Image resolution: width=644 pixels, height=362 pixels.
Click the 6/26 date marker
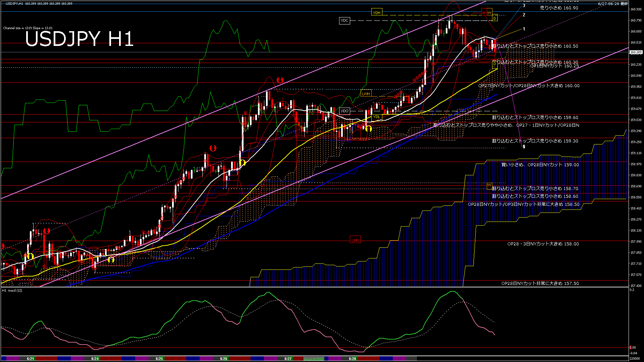point(224,359)
